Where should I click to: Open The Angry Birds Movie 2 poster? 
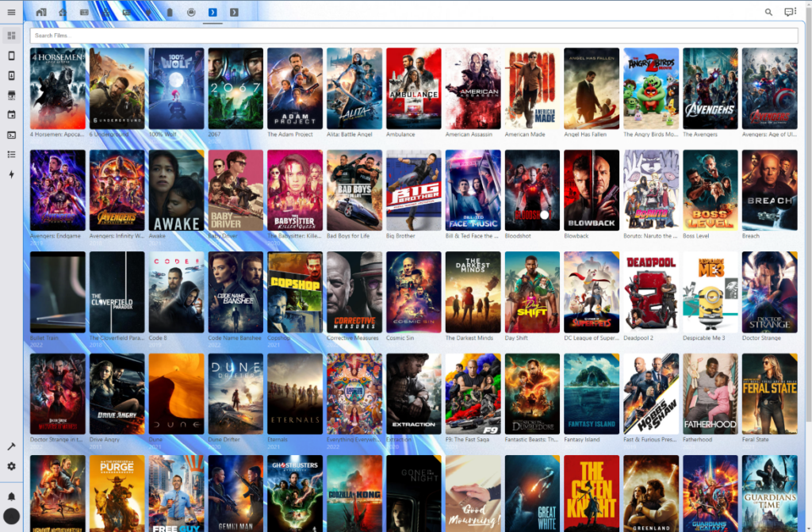[651, 89]
